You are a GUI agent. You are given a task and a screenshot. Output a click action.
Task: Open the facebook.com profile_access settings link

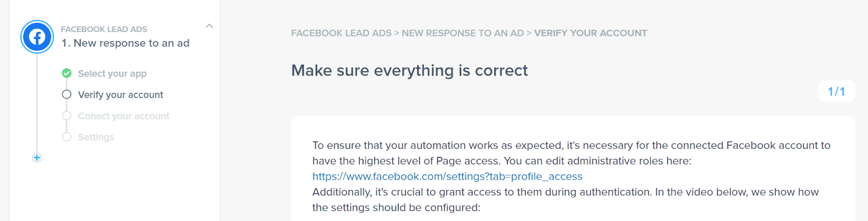click(x=447, y=176)
